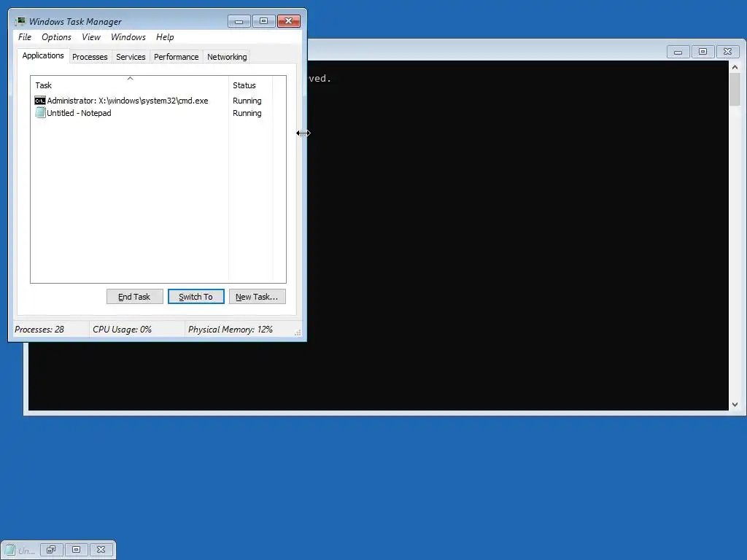Click inside the command prompt console area
The width and height of the screenshot is (747, 560).
tap(517, 236)
